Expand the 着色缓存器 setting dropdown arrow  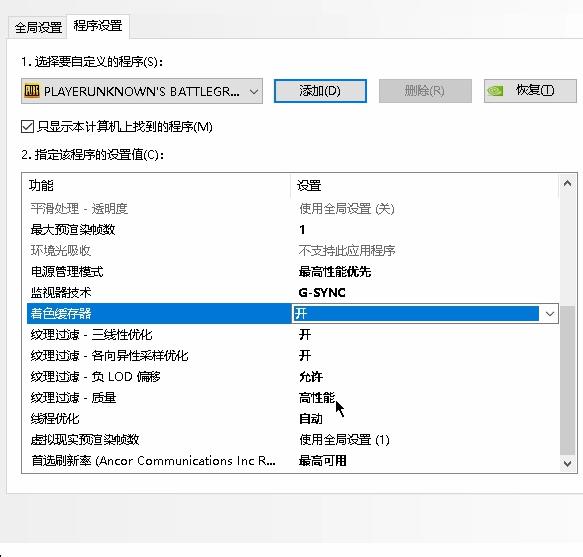(x=550, y=314)
